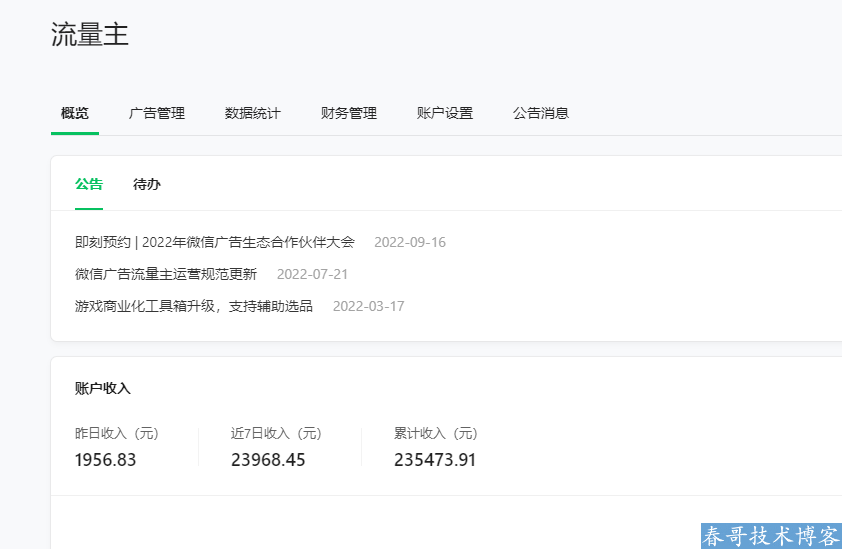Screen dimensions: 842x549
Task: Open the 2022年微信广告生态合作伙伴大会 announcement
Action: coord(215,242)
